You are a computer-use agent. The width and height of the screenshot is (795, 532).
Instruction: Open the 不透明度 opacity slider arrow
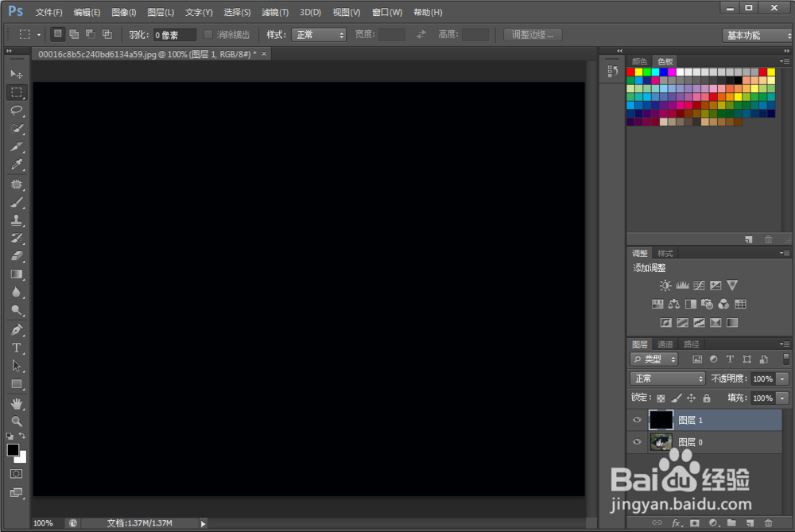point(783,379)
